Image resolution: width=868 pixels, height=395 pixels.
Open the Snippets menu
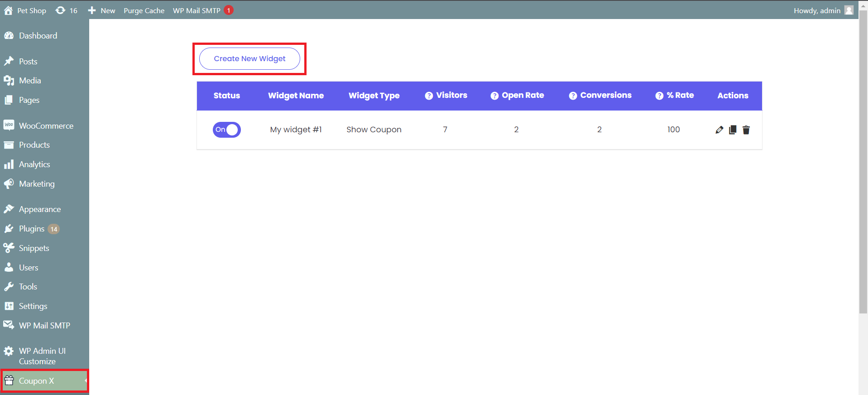(x=44, y=248)
